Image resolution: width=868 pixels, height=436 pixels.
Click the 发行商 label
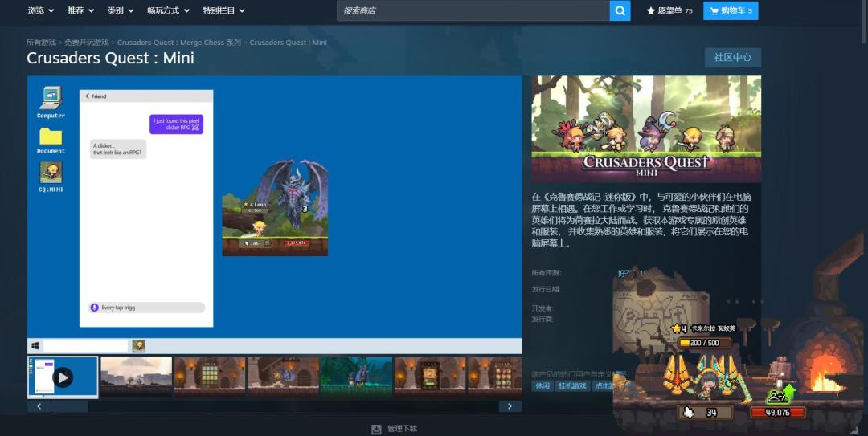click(x=542, y=320)
